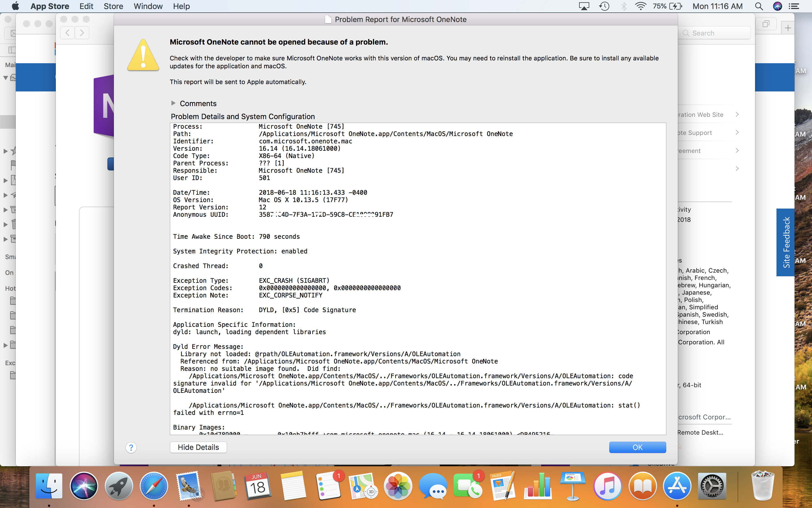The width and height of the screenshot is (812, 508).
Task: Click the Dyld Error Message heading
Action: 208,346
